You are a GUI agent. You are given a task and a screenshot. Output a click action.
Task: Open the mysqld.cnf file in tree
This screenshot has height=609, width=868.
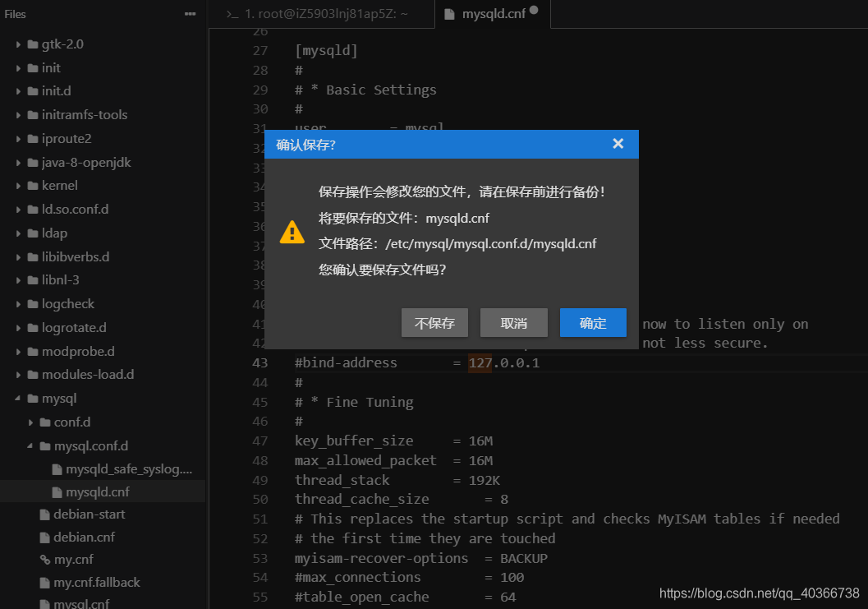pos(98,492)
